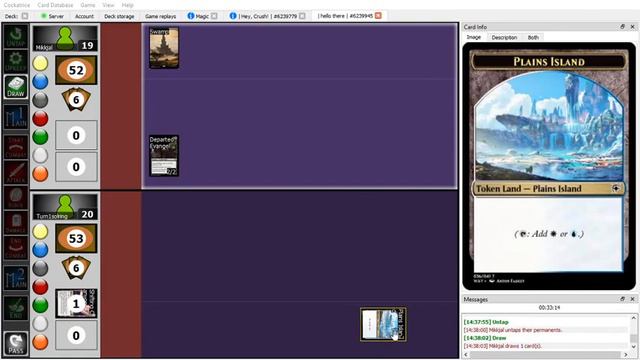Screen dimensions: 640x360
Task: Undock the Card Info panel
Action: tap(622, 27)
